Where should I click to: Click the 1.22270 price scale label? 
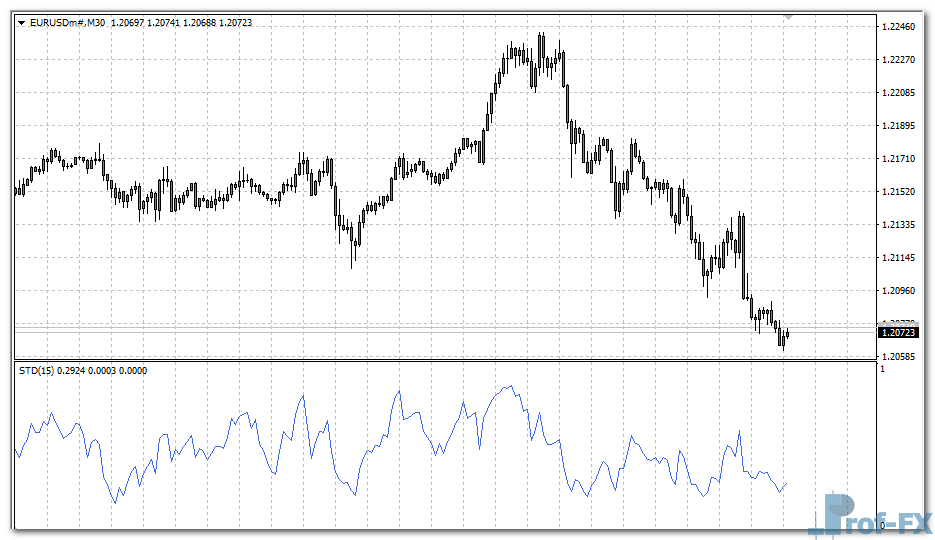(902, 60)
